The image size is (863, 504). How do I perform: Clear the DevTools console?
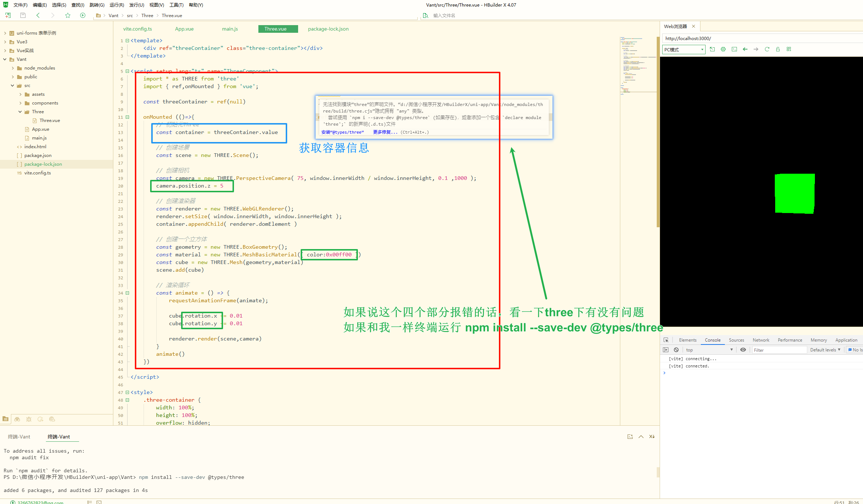tap(676, 350)
